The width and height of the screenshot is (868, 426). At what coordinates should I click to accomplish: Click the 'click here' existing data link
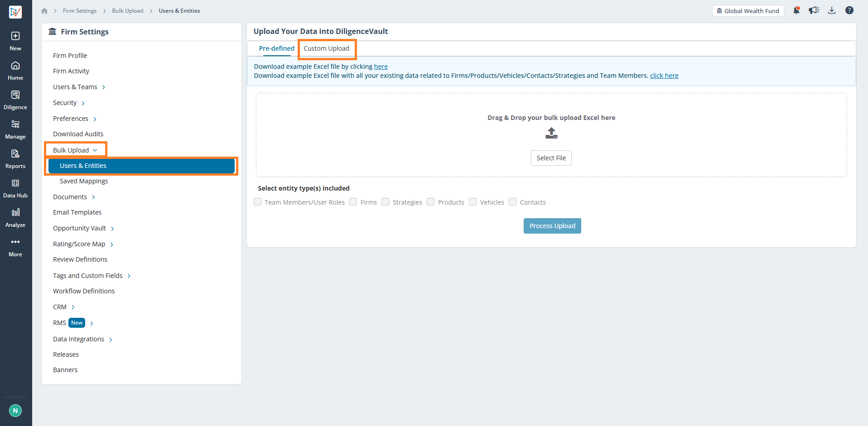coord(664,76)
